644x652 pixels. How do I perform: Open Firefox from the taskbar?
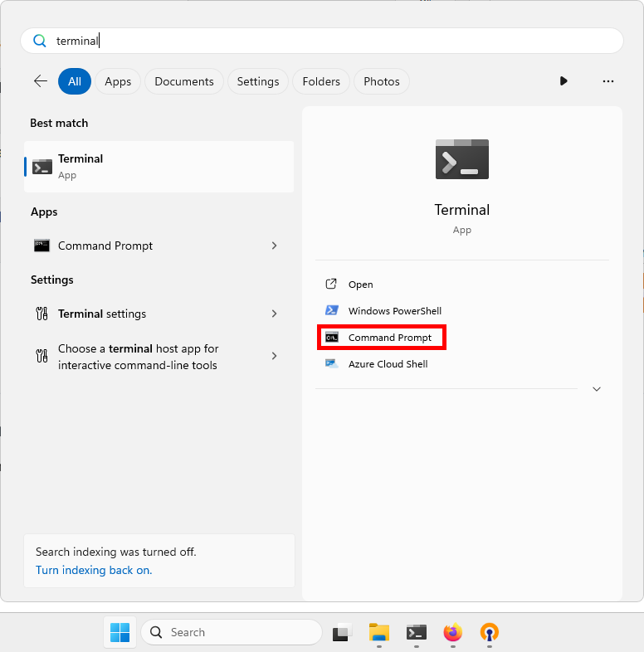pos(452,632)
